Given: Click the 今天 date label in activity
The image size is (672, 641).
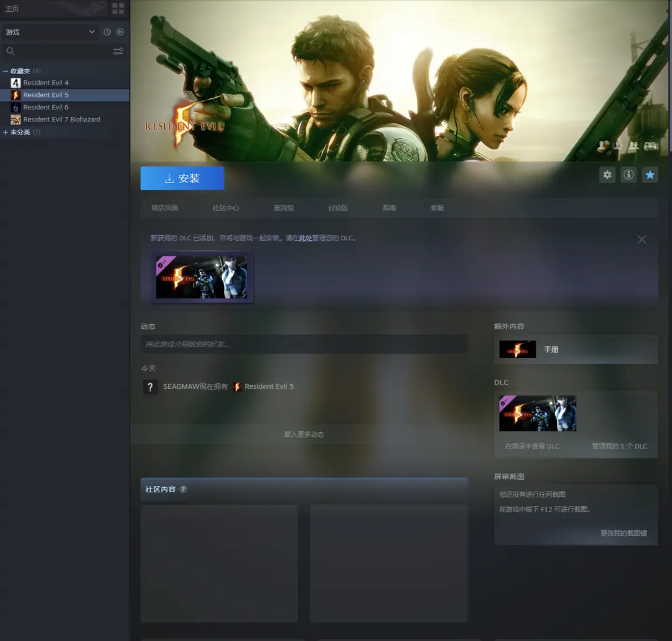Looking at the screenshot, I should click(x=148, y=369).
